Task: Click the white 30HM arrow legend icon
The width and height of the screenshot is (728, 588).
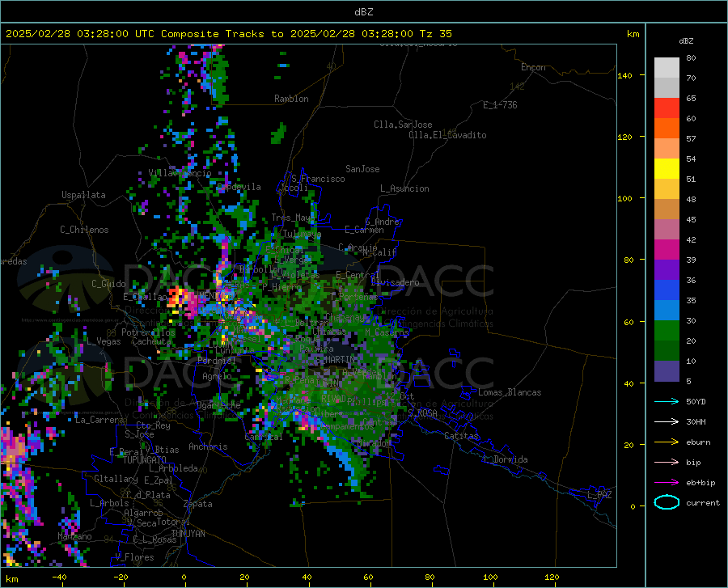Action: coord(667,421)
